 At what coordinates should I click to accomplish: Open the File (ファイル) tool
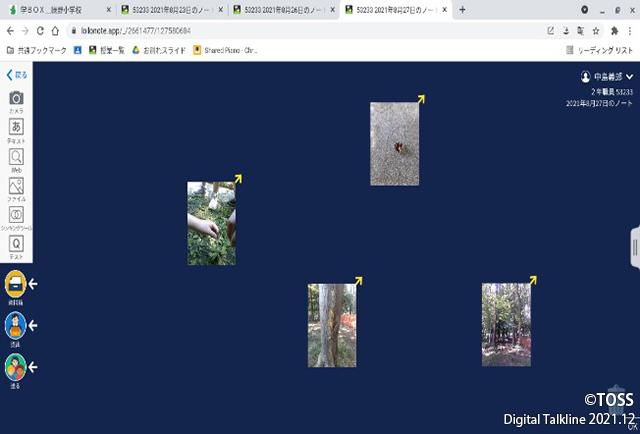16,186
